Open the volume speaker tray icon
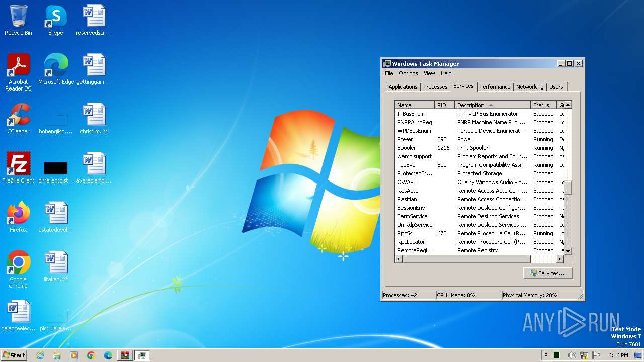The width and height of the screenshot is (644, 362). [x=572, y=355]
